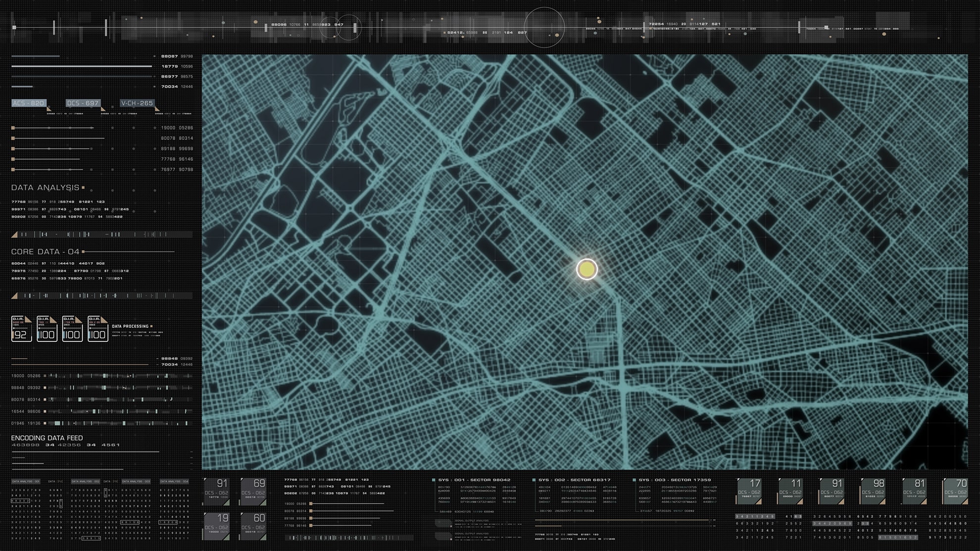Screen dimensions: 980x551
Task: Click the ENCODING DATA FEED heading
Action: tap(47, 438)
